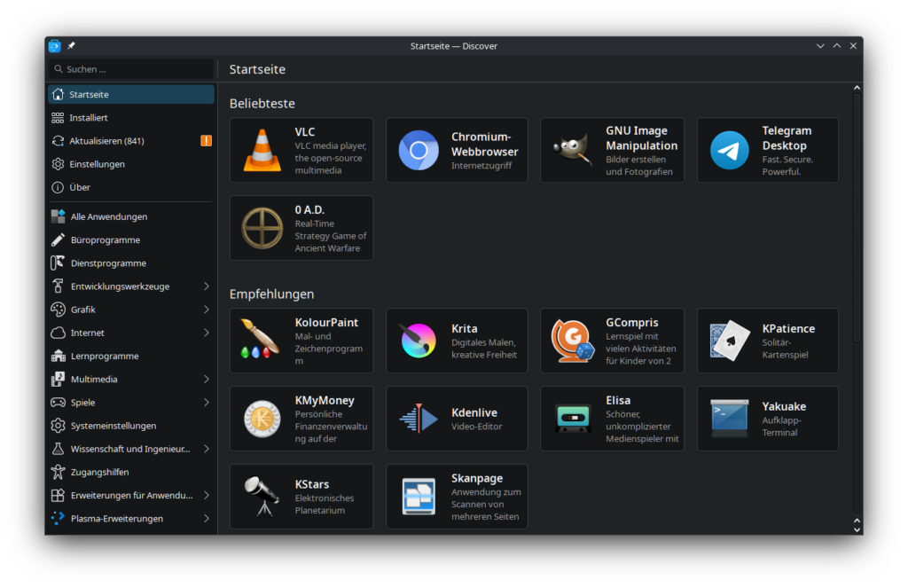Click the 0 A.D. game icon

[262, 228]
